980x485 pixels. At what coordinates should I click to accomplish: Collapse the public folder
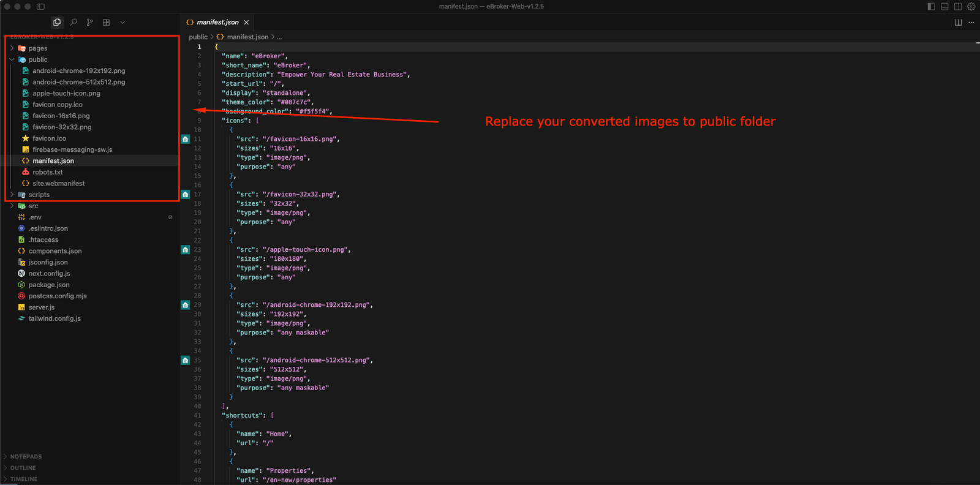pyautogui.click(x=37, y=59)
